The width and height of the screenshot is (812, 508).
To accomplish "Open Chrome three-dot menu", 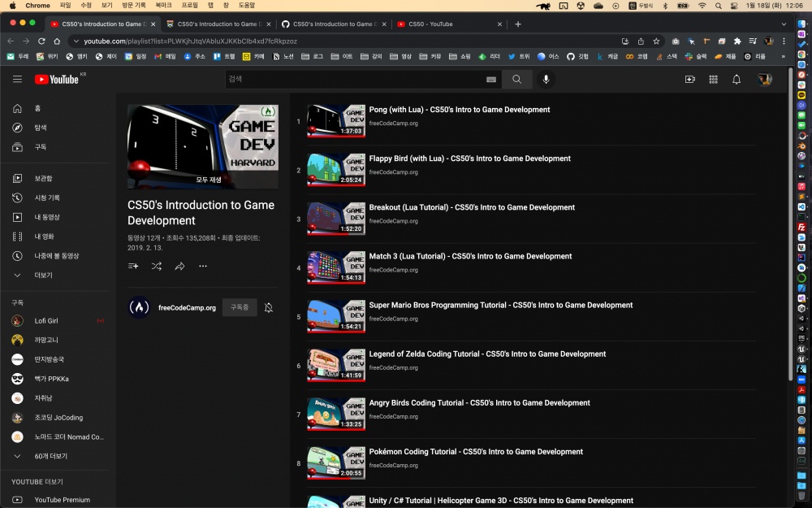I will (784, 41).
